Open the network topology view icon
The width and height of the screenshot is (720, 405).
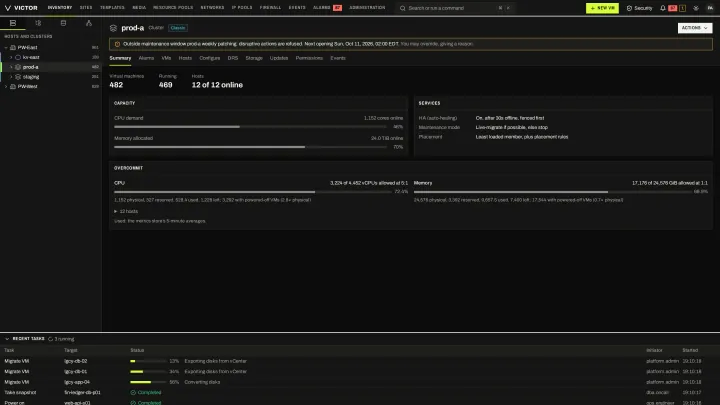89,23
